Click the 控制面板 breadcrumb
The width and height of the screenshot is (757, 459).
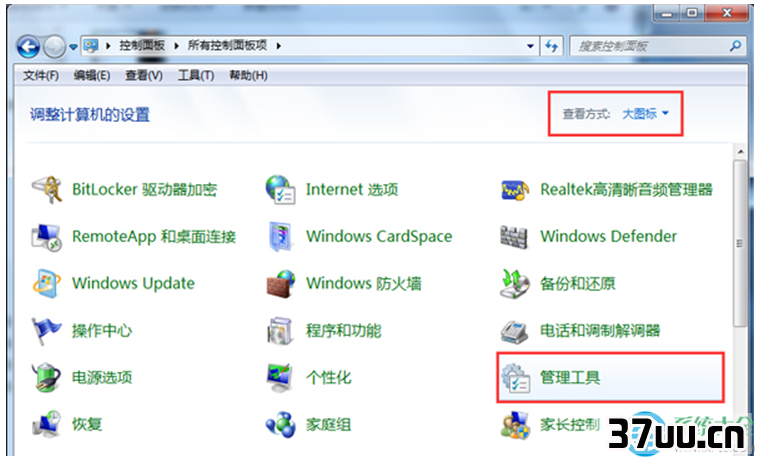coord(142,46)
